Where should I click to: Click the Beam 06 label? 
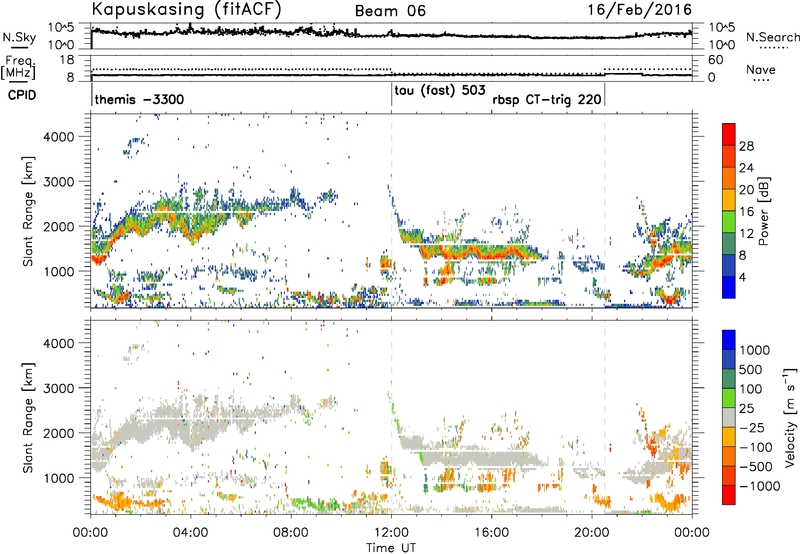390,11
